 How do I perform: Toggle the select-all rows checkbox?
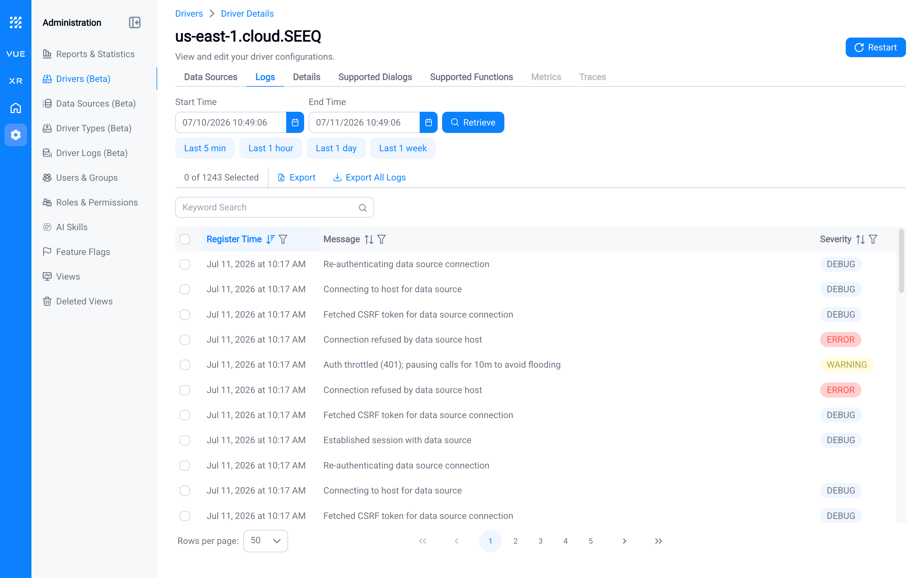tap(185, 239)
